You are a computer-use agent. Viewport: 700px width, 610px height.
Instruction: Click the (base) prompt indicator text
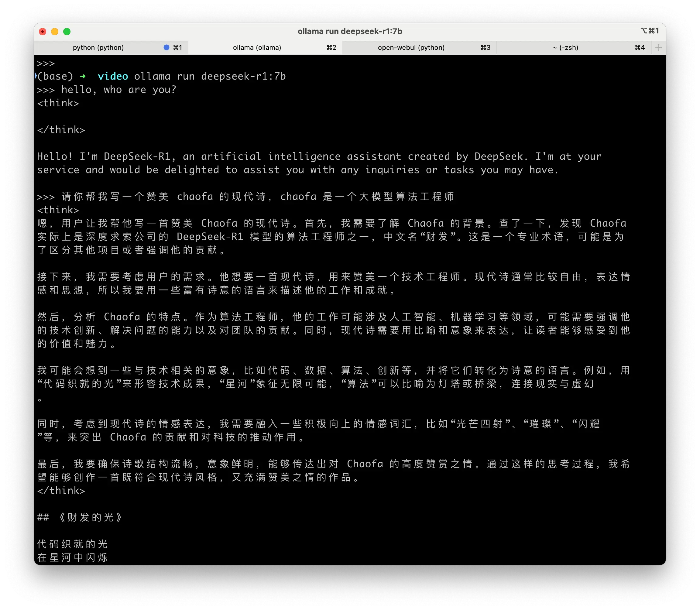coord(56,76)
